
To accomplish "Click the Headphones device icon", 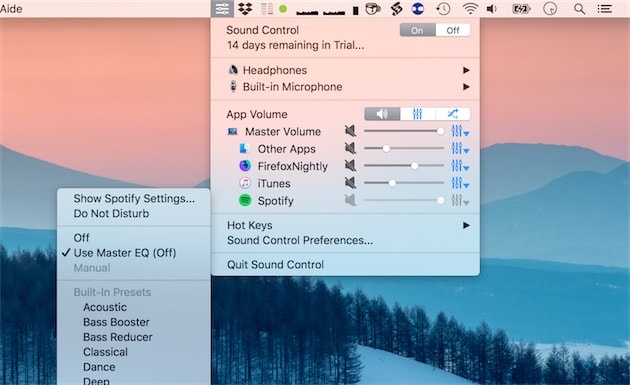I will click(x=233, y=70).
